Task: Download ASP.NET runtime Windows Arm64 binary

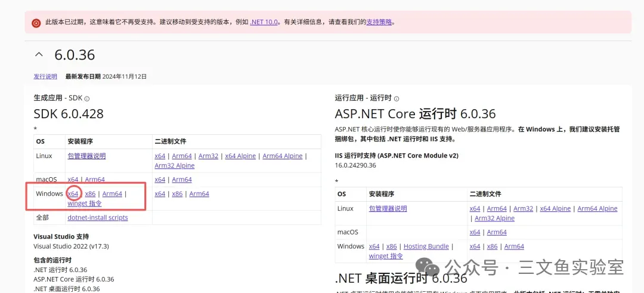Action: pyautogui.click(x=514, y=246)
